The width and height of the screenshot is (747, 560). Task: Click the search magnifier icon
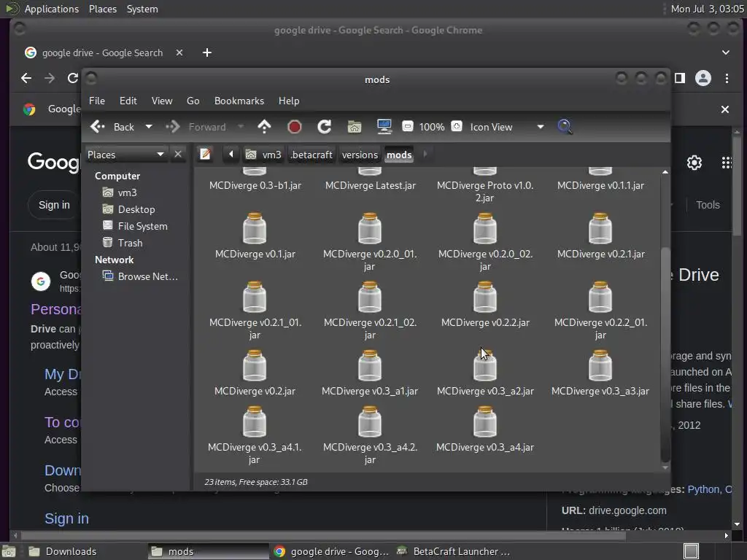(565, 127)
